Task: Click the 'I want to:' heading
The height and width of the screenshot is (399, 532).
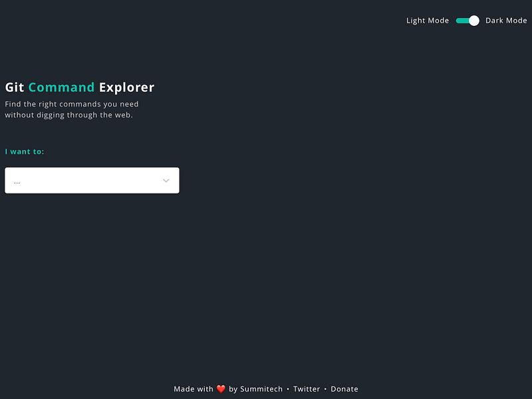Action: (25, 150)
